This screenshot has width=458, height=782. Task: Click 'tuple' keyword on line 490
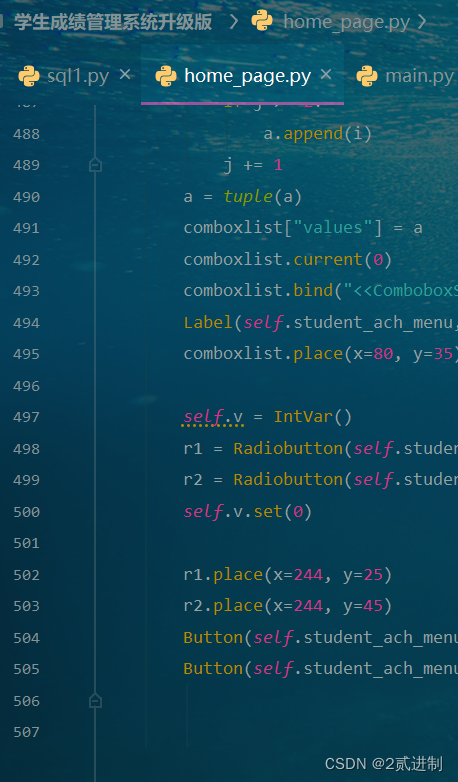click(248, 197)
